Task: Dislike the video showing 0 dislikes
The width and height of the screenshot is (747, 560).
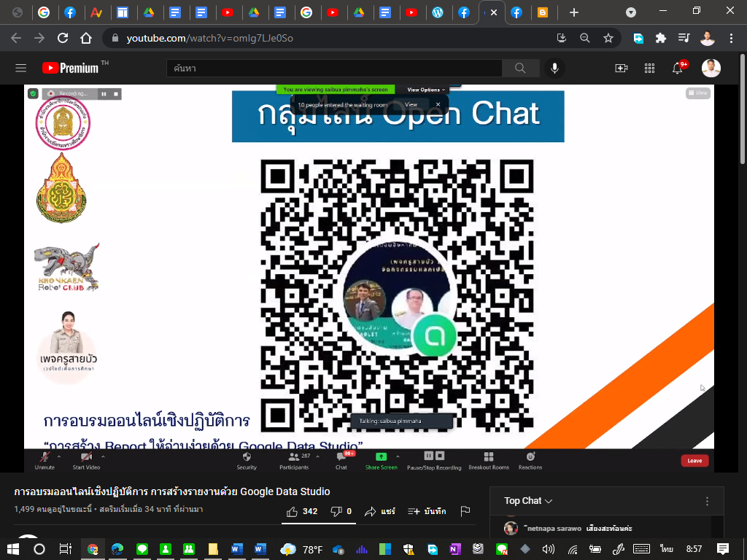Action: (341, 511)
